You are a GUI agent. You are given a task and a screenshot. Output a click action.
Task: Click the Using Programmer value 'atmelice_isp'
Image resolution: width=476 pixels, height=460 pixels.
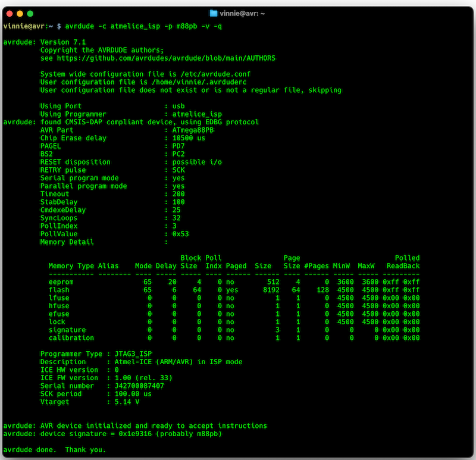pyautogui.click(x=197, y=114)
